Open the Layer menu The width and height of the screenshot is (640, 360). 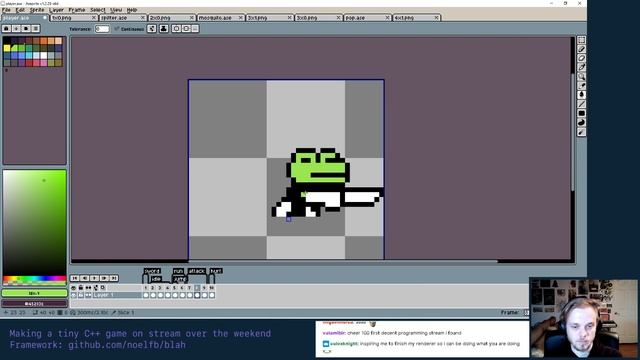click(56, 10)
